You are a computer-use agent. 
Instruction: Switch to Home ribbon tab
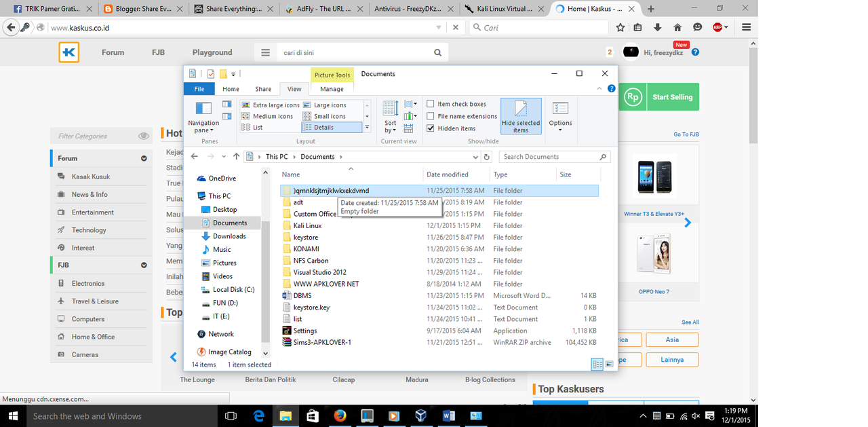(231, 89)
